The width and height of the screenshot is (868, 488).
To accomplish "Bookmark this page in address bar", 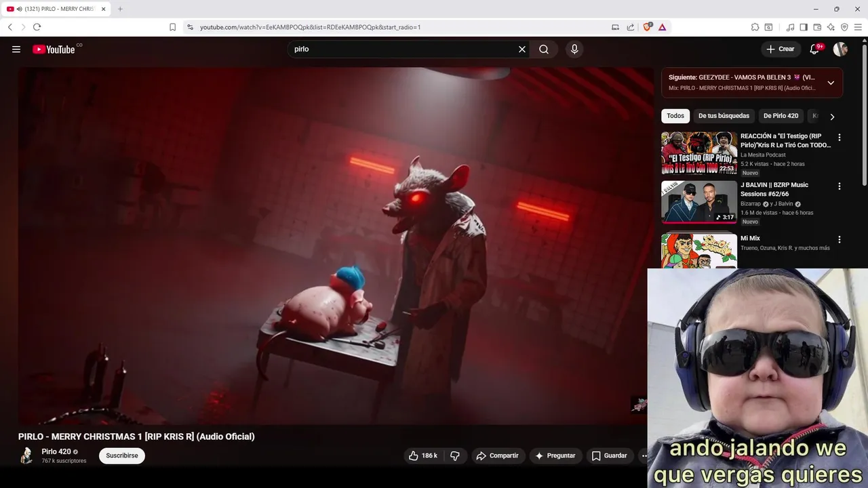I will 172,27.
